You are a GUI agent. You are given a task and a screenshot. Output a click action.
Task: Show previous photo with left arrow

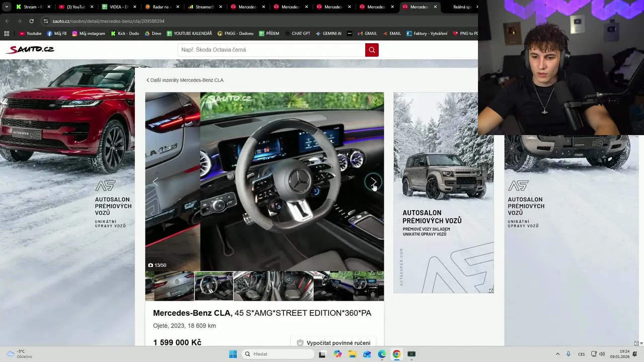155,182
